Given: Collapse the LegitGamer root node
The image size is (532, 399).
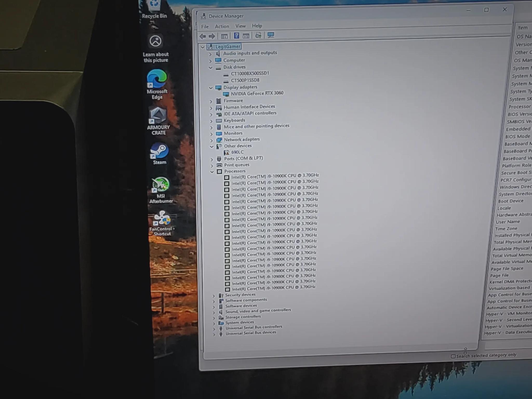Looking at the screenshot, I should point(203,47).
